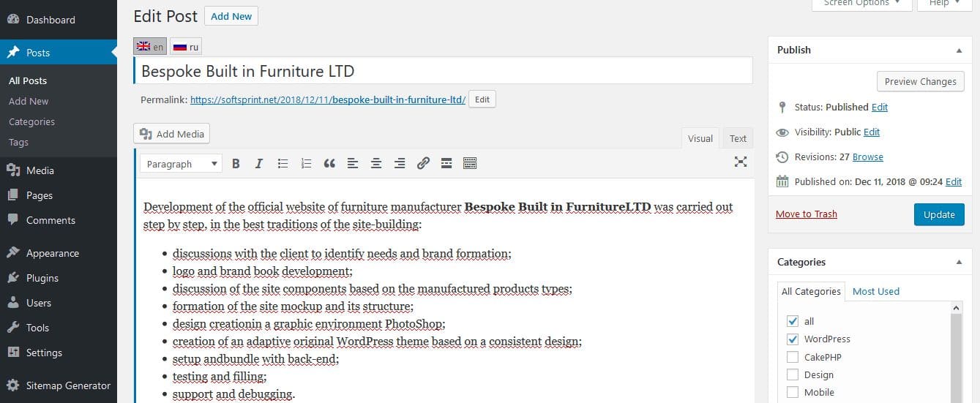Open the Users menu
The height and width of the screenshot is (403, 980).
(59, 303)
